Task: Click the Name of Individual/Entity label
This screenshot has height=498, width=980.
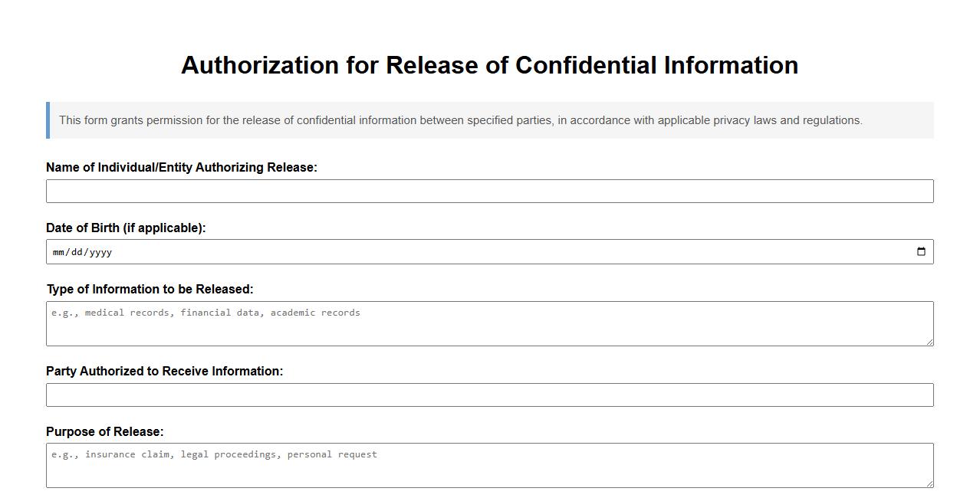Action: coord(183,167)
